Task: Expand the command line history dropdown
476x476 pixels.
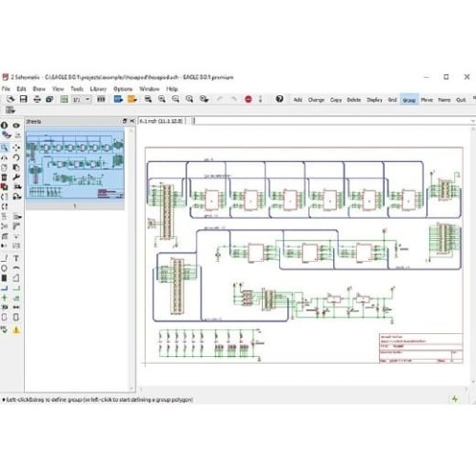Action: [472, 121]
